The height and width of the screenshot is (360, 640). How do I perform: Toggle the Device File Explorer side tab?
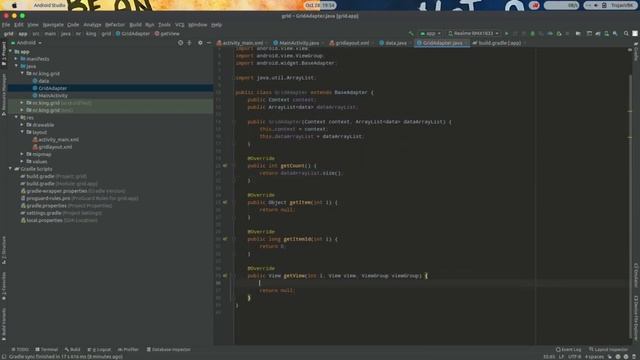[x=636, y=318]
